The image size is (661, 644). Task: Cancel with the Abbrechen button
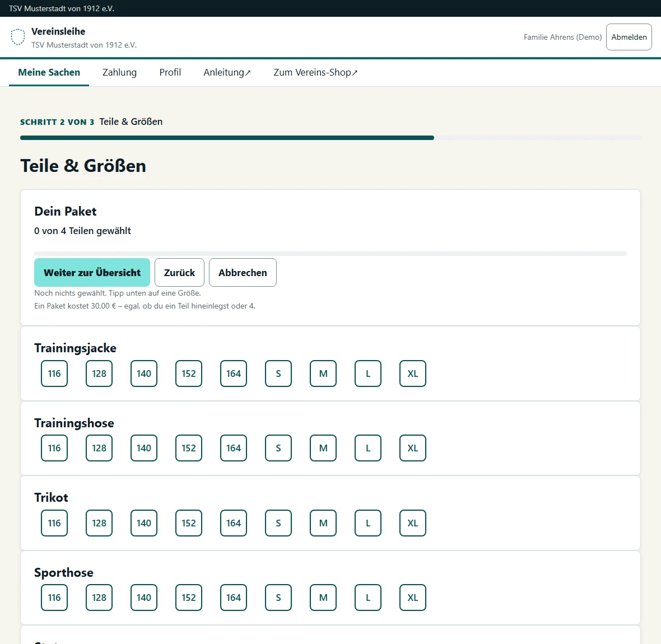coord(243,272)
